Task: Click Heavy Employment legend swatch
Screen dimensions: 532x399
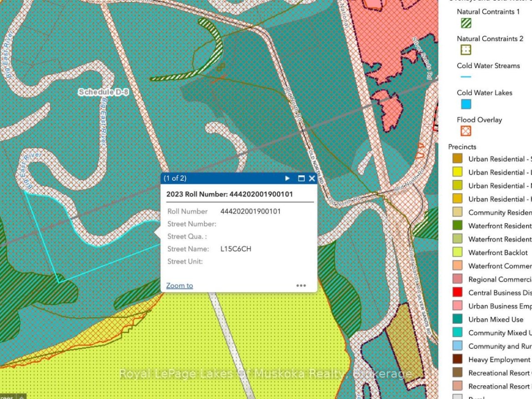Action: pyautogui.click(x=458, y=360)
